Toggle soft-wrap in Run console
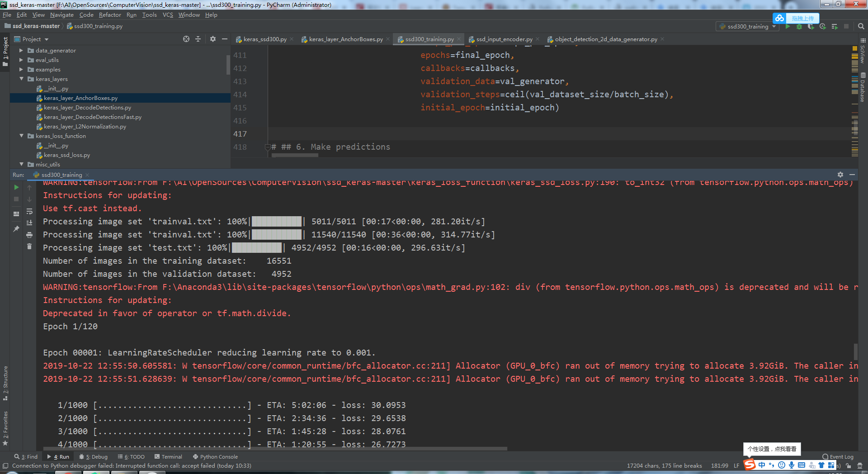Screen dimensions: 868x474 (29, 211)
